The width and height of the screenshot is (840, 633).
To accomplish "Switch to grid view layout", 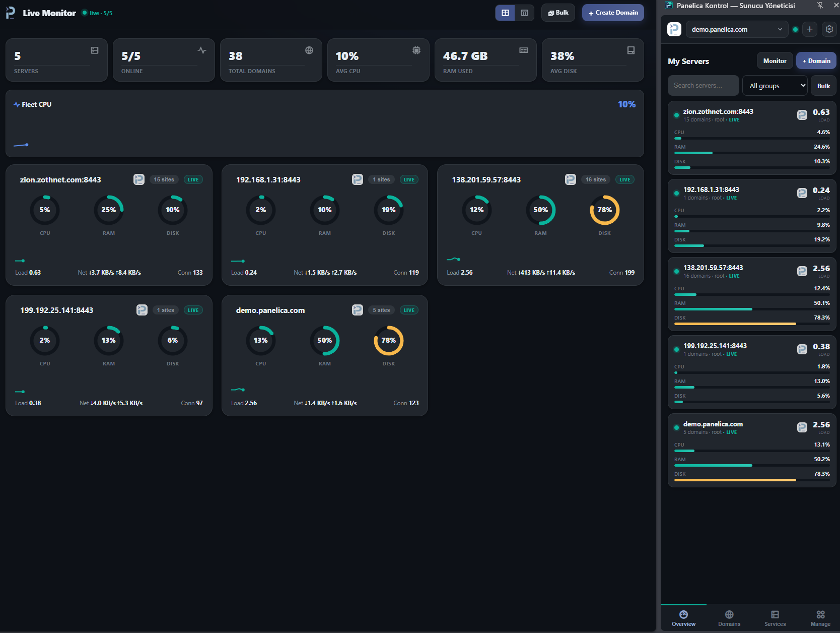I will 505,13.
